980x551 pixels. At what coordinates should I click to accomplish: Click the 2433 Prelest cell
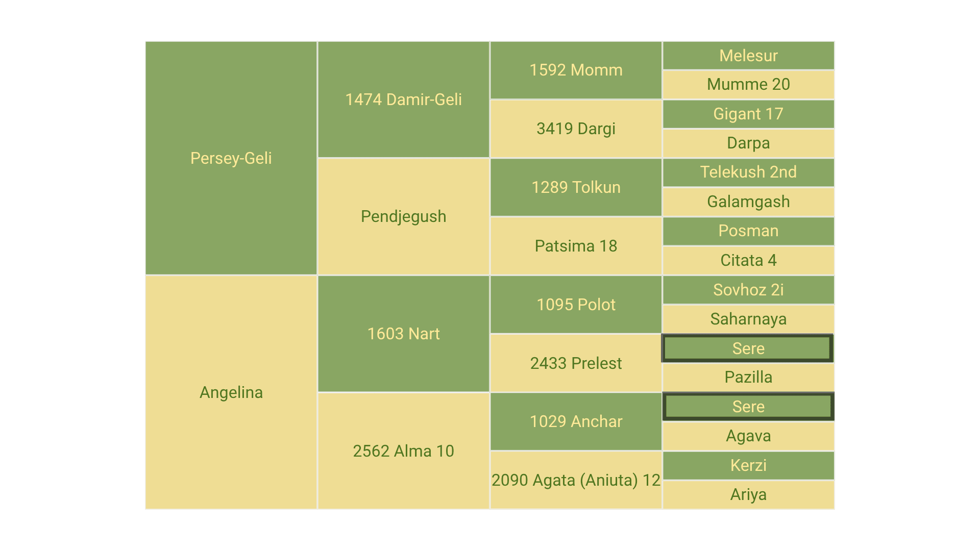pos(576,363)
